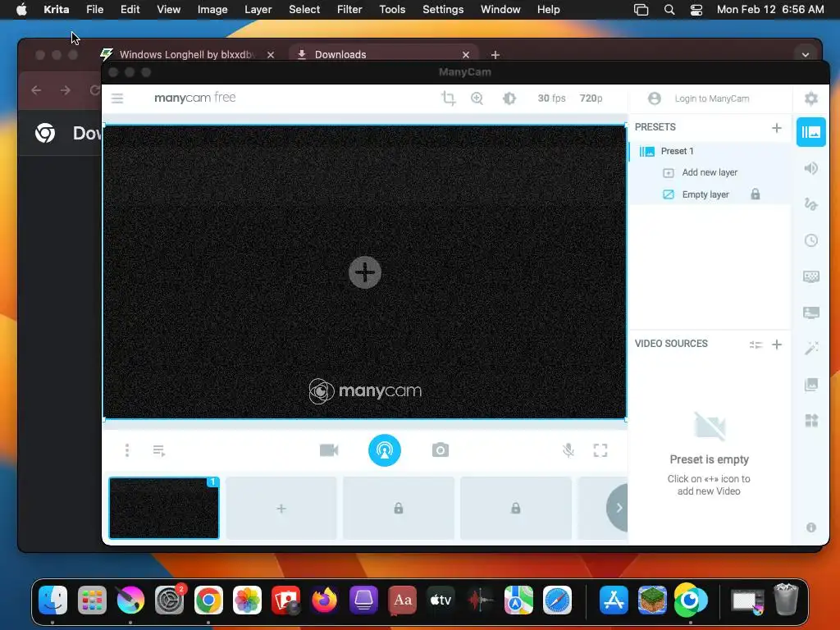This screenshot has height=630, width=840.
Task: Open the playlist icon below preview
Action: (159, 450)
